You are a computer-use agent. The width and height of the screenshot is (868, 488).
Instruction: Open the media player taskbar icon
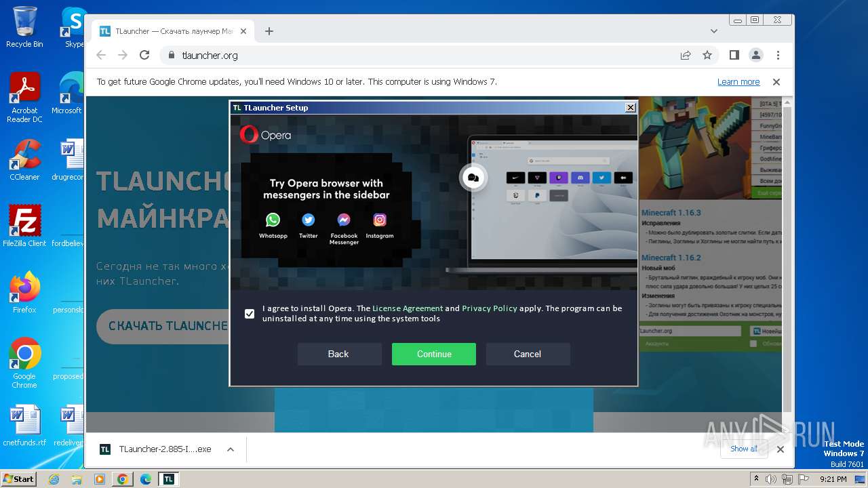(100, 479)
